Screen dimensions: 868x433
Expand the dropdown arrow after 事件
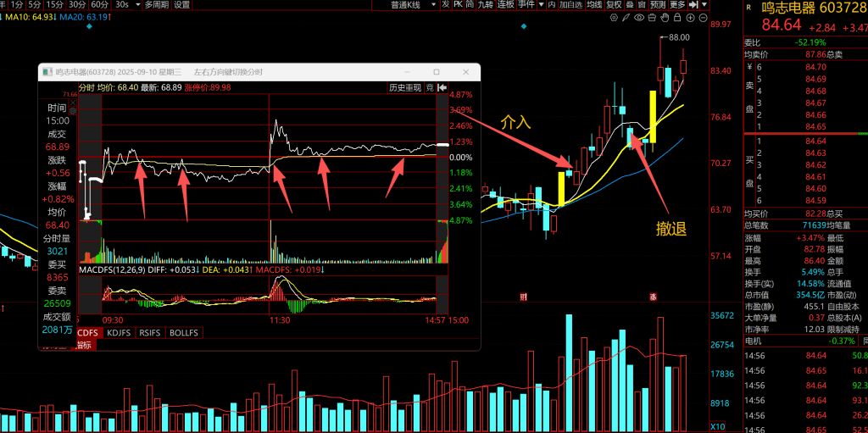point(540,4)
